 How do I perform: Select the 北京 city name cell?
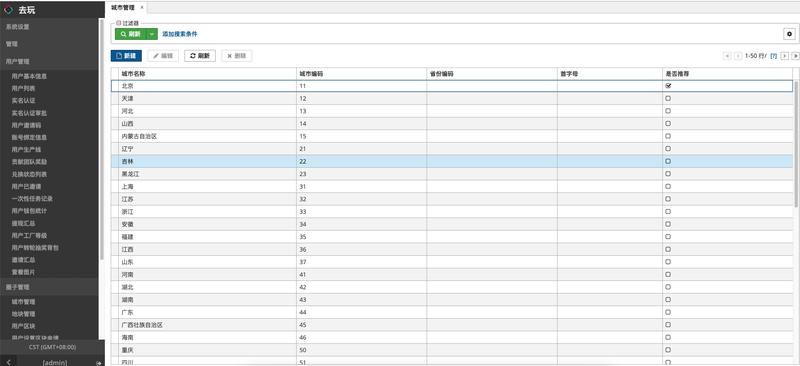click(x=208, y=86)
